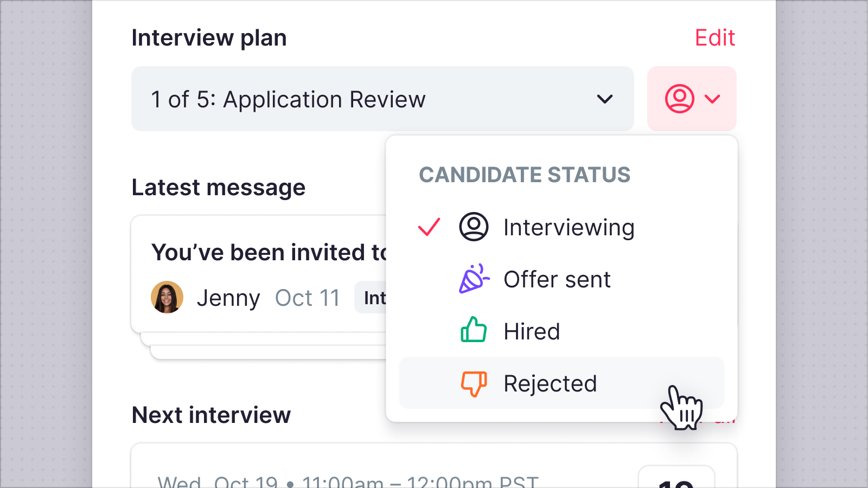Click the red checkmark beside Interviewing
The width and height of the screenshot is (868, 488).
429,227
